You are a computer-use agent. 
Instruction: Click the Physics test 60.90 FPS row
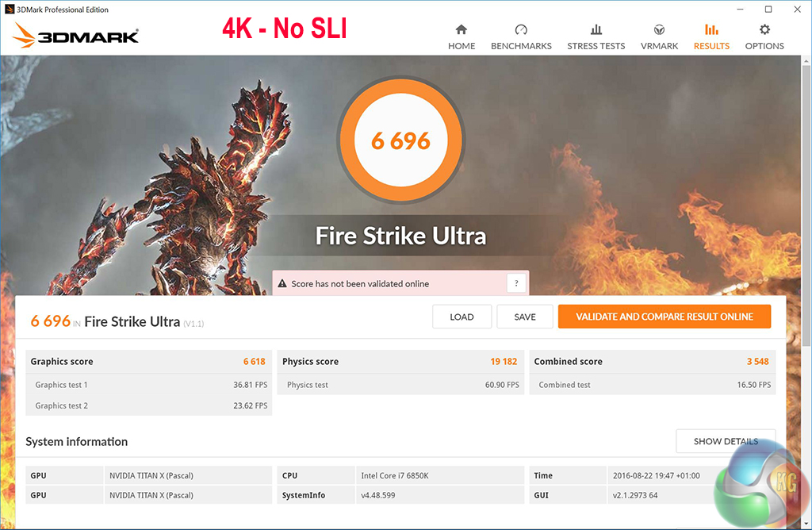click(400, 385)
